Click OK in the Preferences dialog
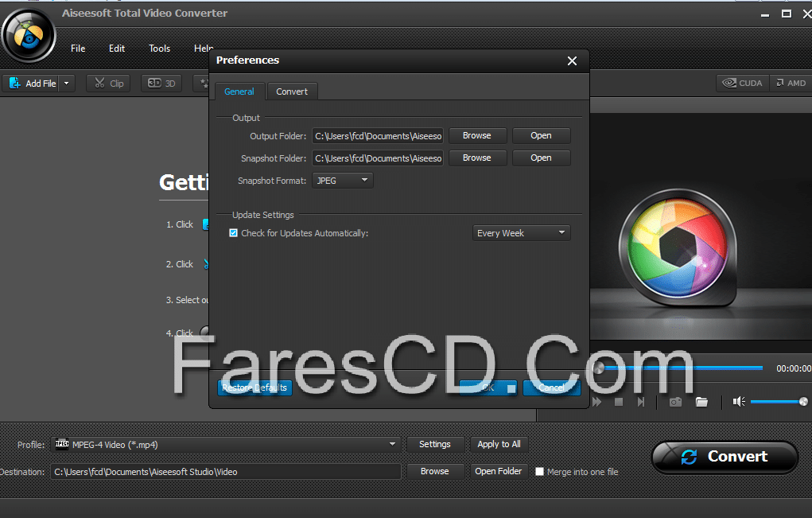The image size is (812, 518). coord(488,388)
